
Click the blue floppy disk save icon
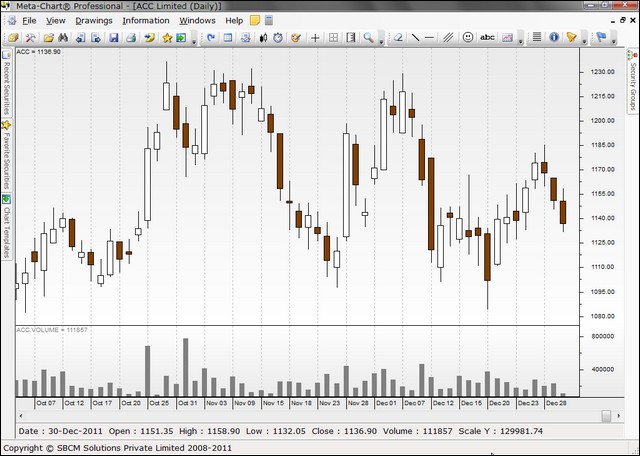click(x=114, y=38)
